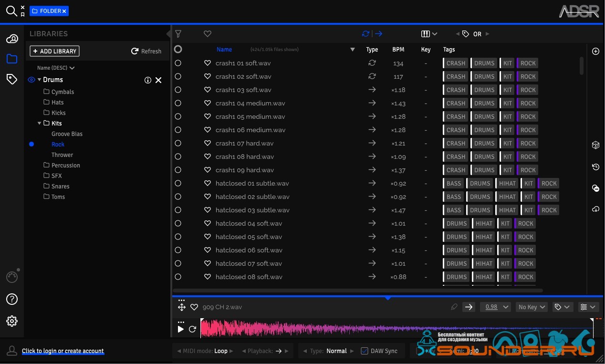This screenshot has width=605, height=364.
Task: Toggle the DAW Sync checkbox
Action: pyautogui.click(x=365, y=351)
